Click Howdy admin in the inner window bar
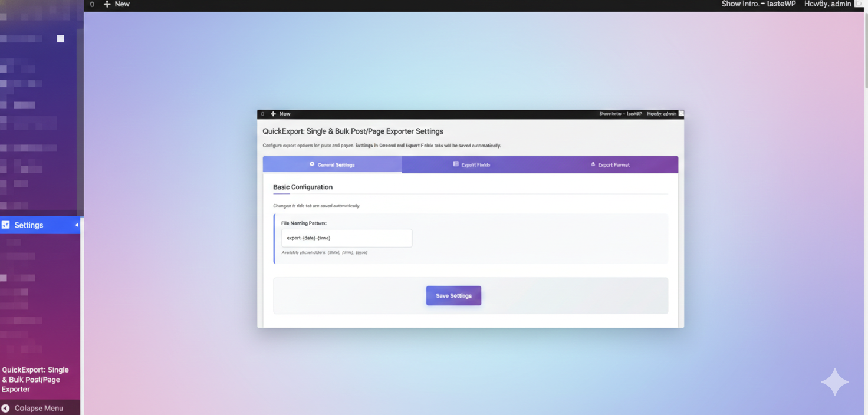This screenshot has height=415, width=868. [662, 114]
